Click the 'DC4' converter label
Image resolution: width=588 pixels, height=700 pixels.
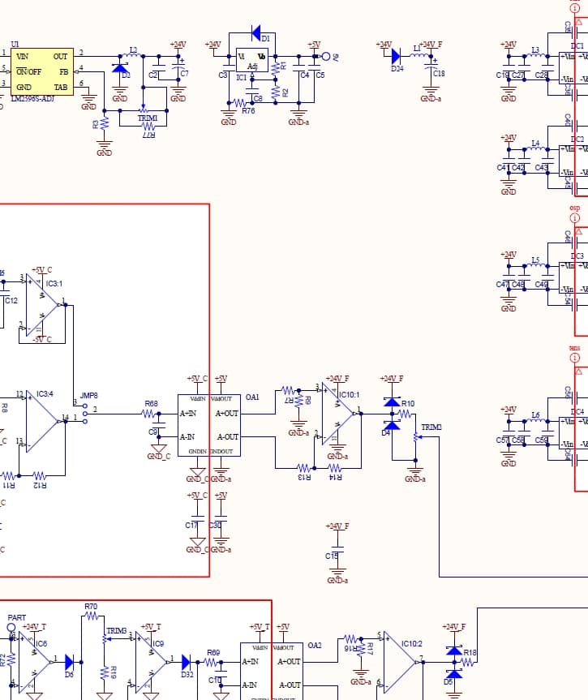[577, 411]
